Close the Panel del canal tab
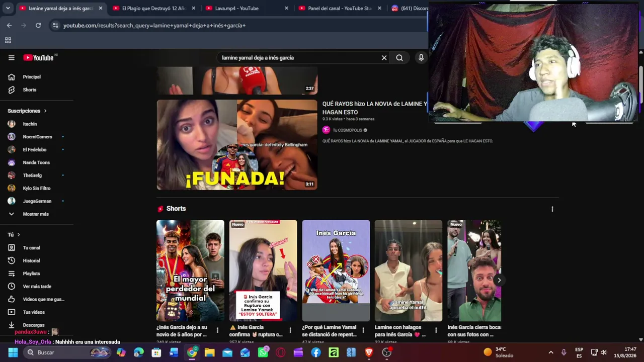This screenshot has height=362, width=644. click(380, 8)
